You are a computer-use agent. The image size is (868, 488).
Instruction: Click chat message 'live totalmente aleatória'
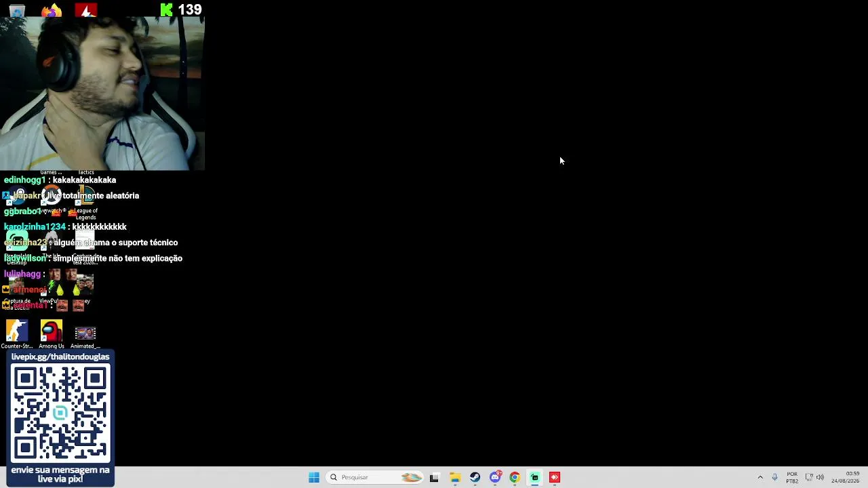pyautogui.click(x=93, y=196)
